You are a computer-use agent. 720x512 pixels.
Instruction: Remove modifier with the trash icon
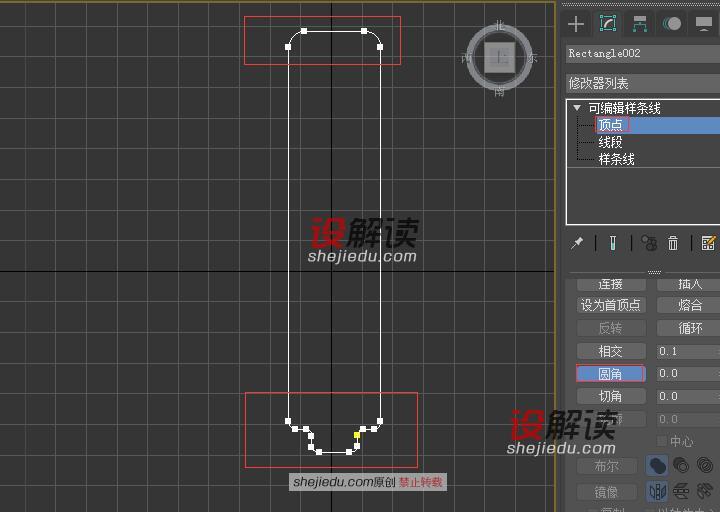point(673,243)
